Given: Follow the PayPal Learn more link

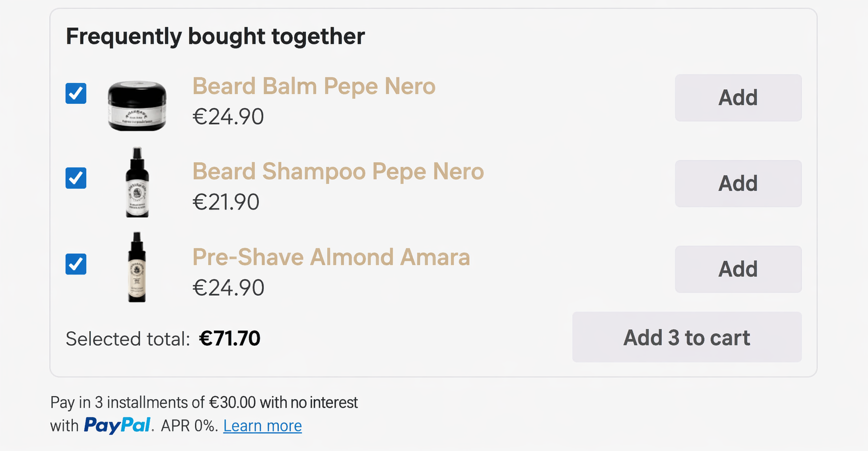Looking at the screenshot, I should (x=262, y=426).
